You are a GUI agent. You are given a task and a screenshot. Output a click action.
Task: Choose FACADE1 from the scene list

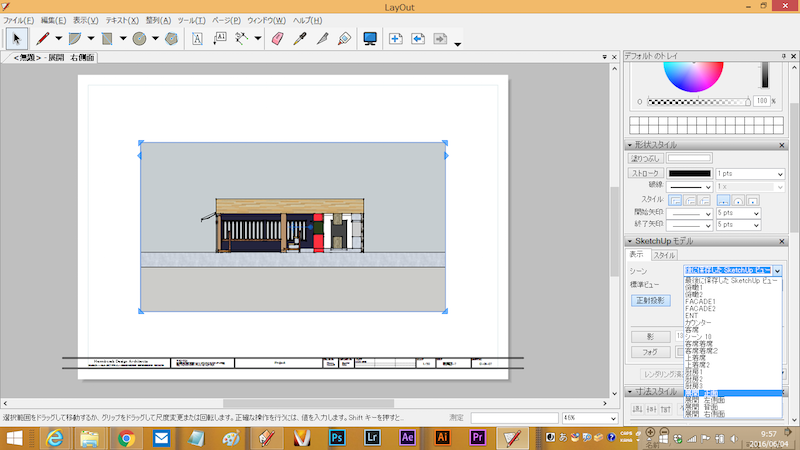(702, 300)
